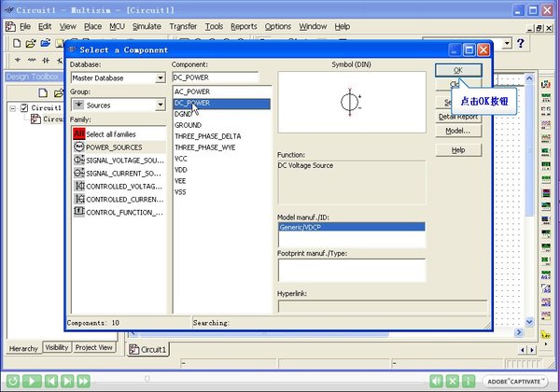The height and width of the screenshot is (392, 560).
Task: Select the POWER_SOURCES family
Action: tap(119, 147)
